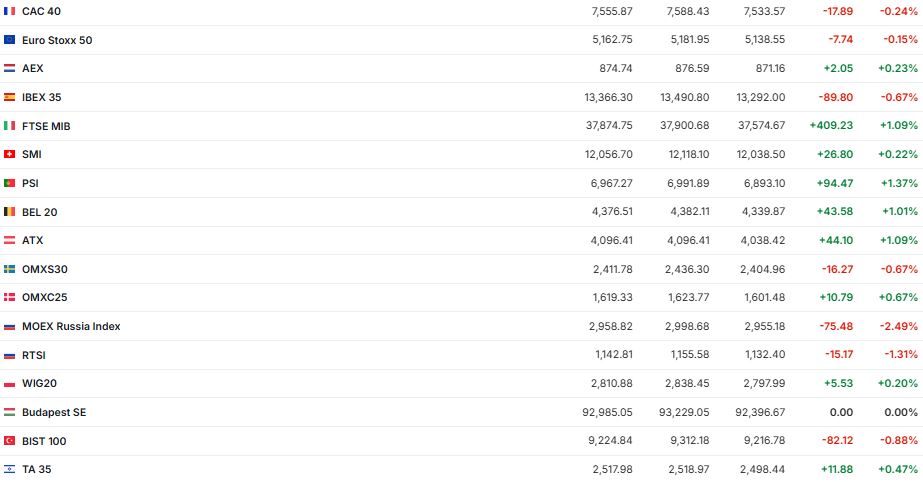Click the Spain flag beside IBEX 35
The width and height of the screenshot is (923, 482).
pos(9,97)
